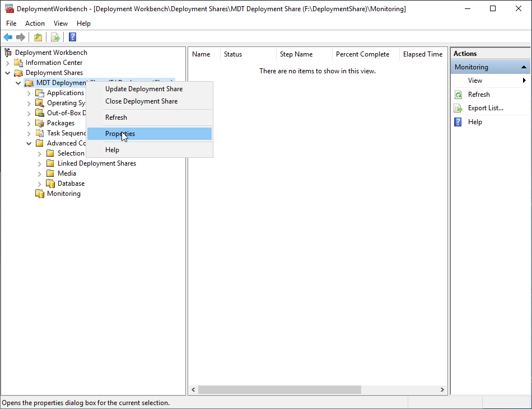Click the Deployment Workbench root icon
Screen dimensions: 532x409
(8, 52)
